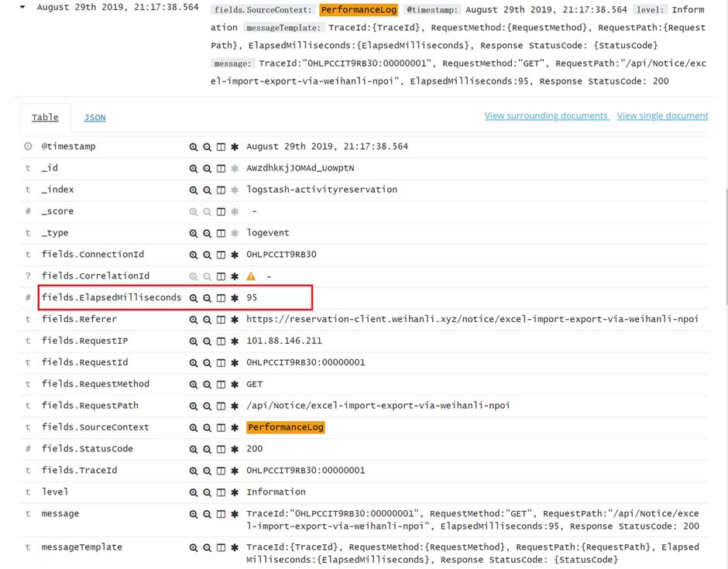728x569 pixels.
Task: Click the vertical scrollbar on the right
Action: [x=726, y=246]
